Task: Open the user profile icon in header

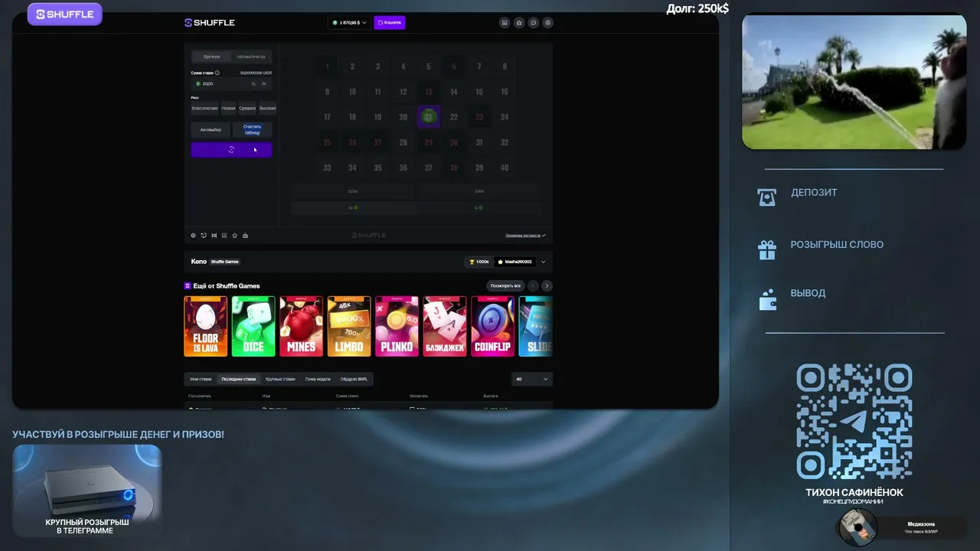Action: (548, 23)
